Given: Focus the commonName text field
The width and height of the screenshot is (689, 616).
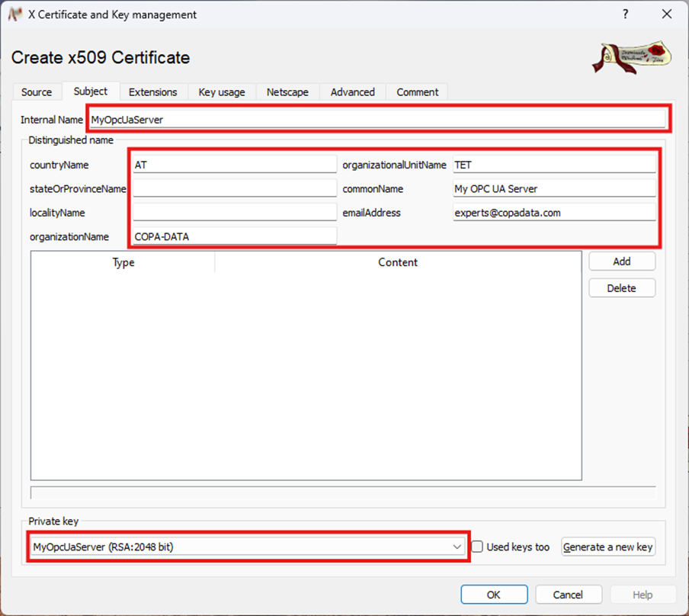Looking at the screenshot, I should [553, 189].
